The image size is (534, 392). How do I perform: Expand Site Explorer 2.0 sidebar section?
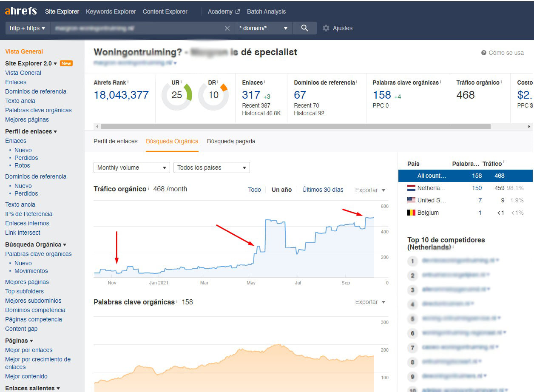tap(31, 63)
